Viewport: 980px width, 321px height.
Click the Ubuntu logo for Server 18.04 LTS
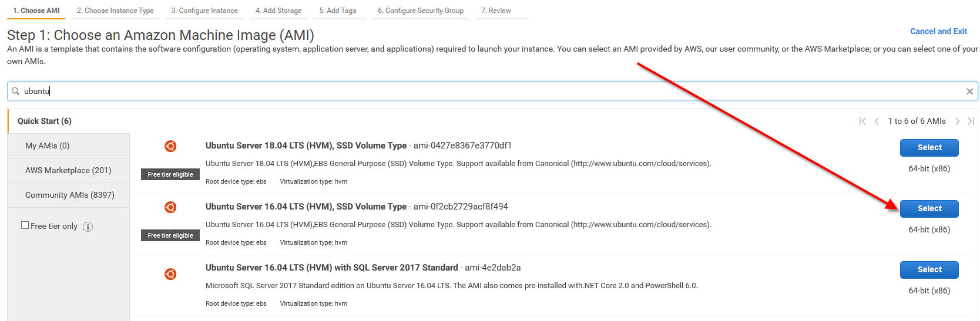click(x=170, y=146)
